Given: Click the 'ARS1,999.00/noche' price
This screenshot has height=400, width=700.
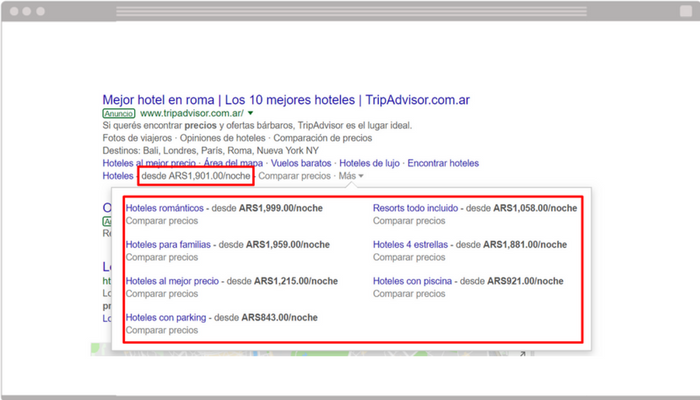Looking at the screenshot, I should [281, 208].
